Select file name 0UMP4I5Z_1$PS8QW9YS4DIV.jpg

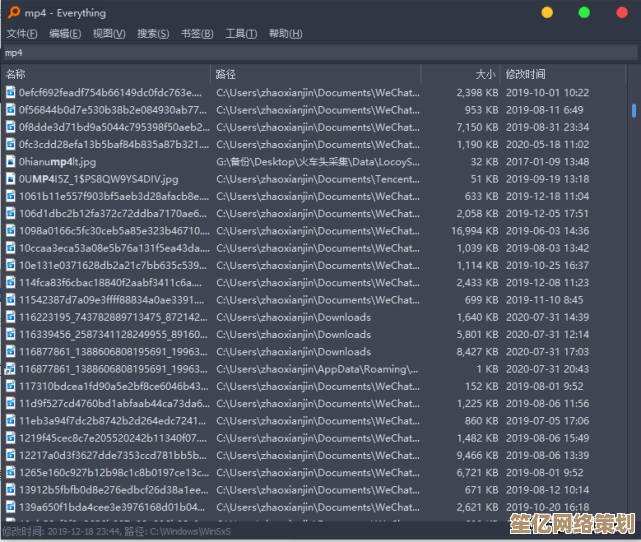tap(99, 179)
